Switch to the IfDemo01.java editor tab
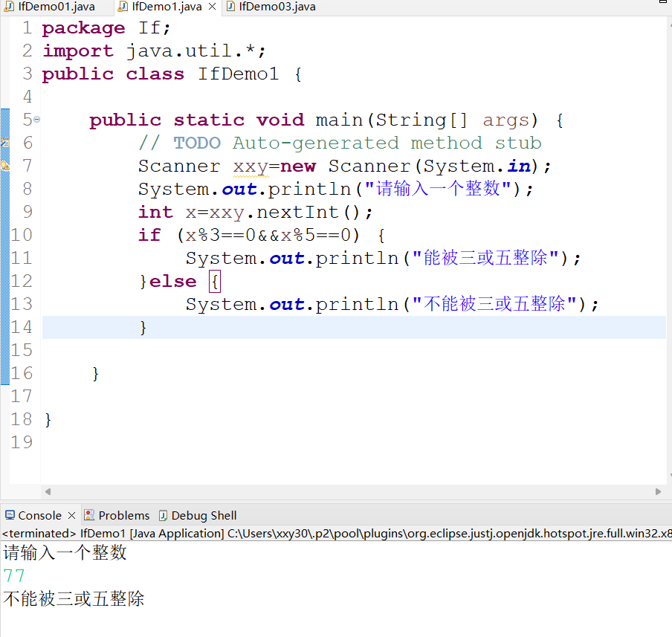Image resolution: width=672 pixels, height=637 pixels. pos(56,7)
